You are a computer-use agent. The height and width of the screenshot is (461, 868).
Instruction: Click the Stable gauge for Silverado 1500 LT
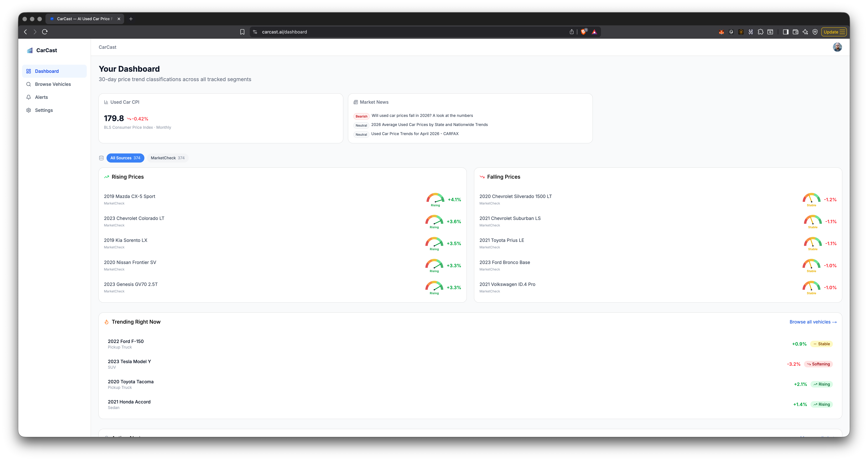[x=811, y=200]
